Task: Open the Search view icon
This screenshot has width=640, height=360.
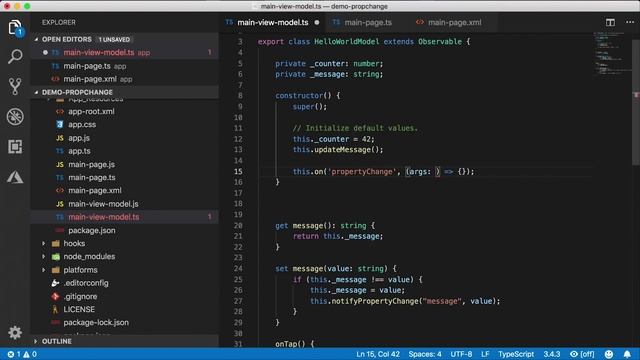Action: click(15, 56)
